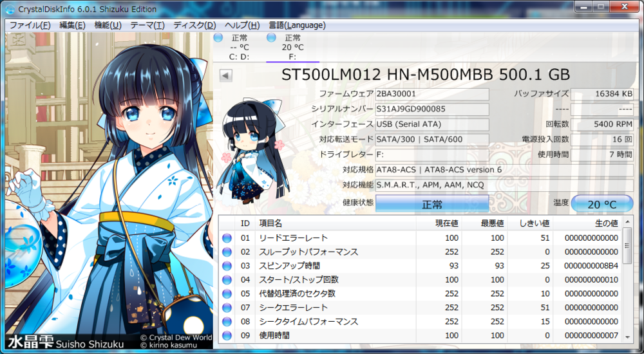Click the status orb for row 09 使用時間
The image size is (644, 354).
227,336
